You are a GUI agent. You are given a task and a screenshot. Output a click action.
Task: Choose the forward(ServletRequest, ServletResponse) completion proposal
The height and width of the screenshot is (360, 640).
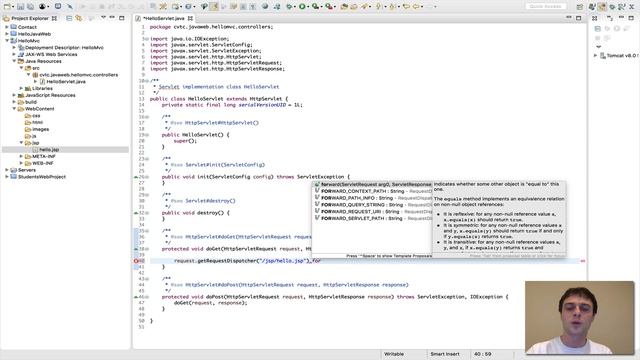(372, 184)
